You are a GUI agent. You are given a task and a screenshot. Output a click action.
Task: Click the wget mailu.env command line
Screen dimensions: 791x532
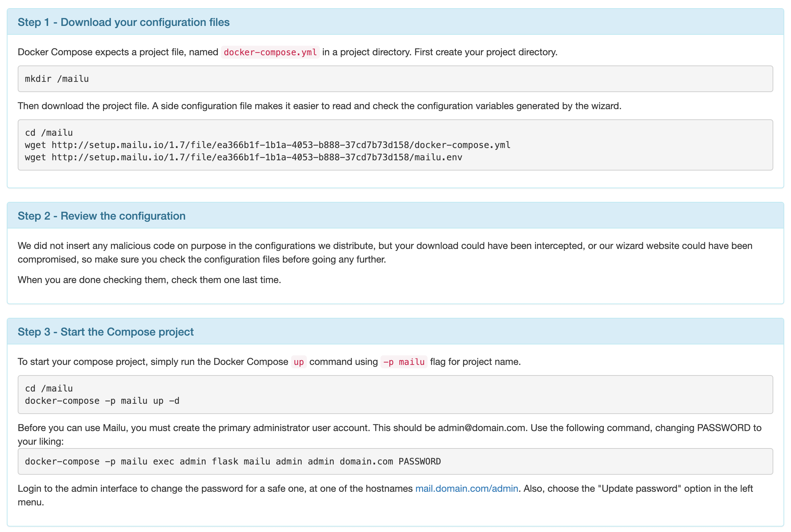coord(243,157)
